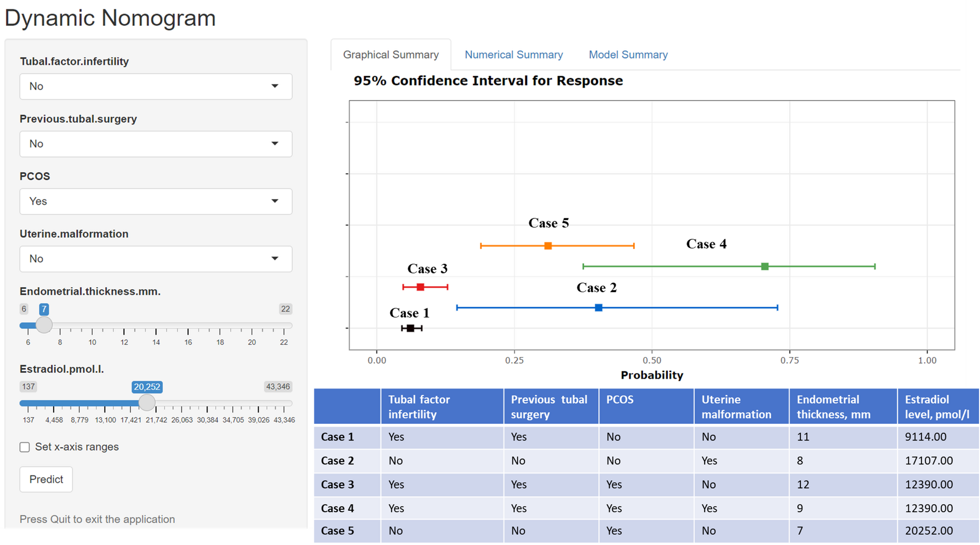Click Tubal.factor.infertility dropdown arrow
Viewport: 980px width, 545px height.
coord(275,86)
